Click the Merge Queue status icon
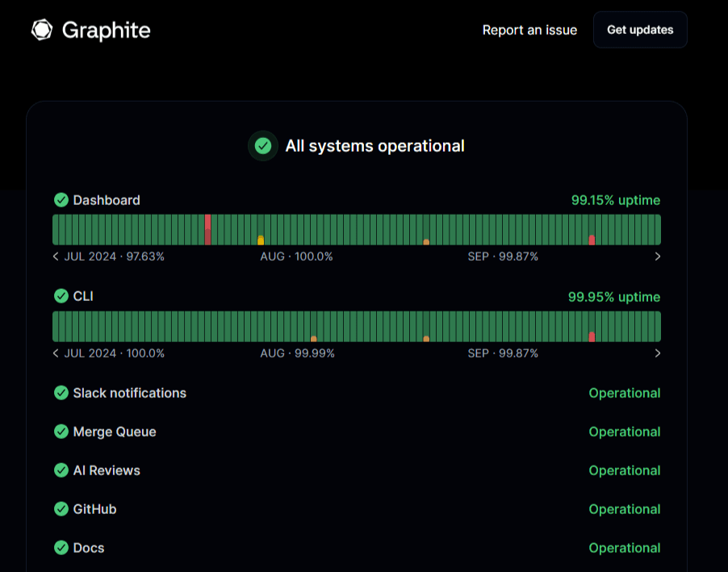Image resolution: width=728 pixels, height=572 pixels. pos(61,432)
